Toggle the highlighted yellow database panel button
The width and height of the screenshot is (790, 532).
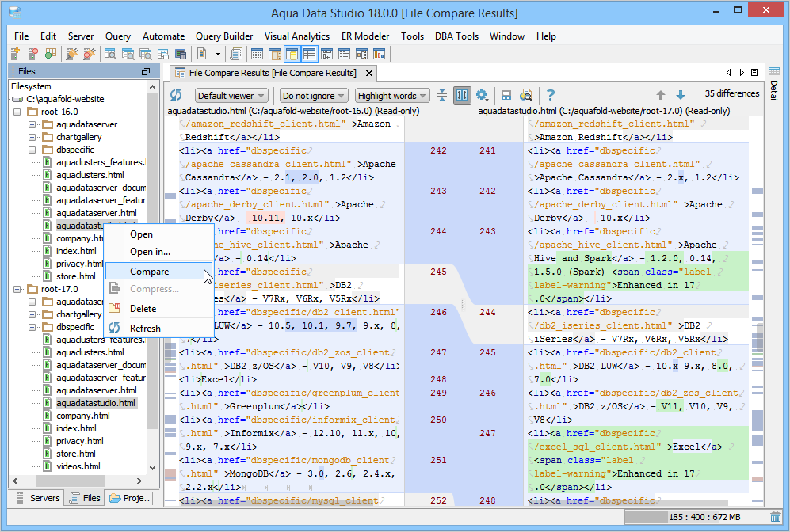point(292,53)
